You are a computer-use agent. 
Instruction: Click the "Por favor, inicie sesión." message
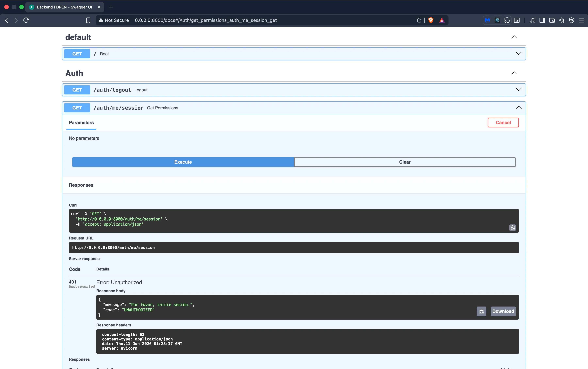(161, 305)
